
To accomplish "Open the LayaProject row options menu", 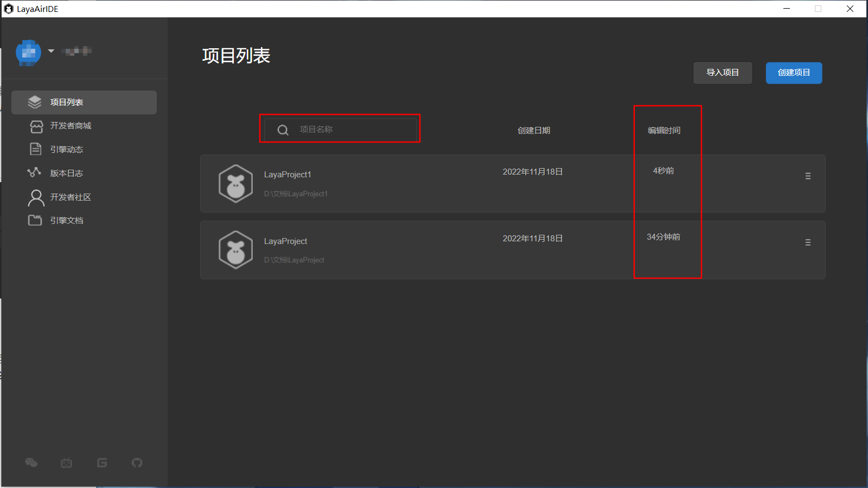I will (x=808, y=243).
